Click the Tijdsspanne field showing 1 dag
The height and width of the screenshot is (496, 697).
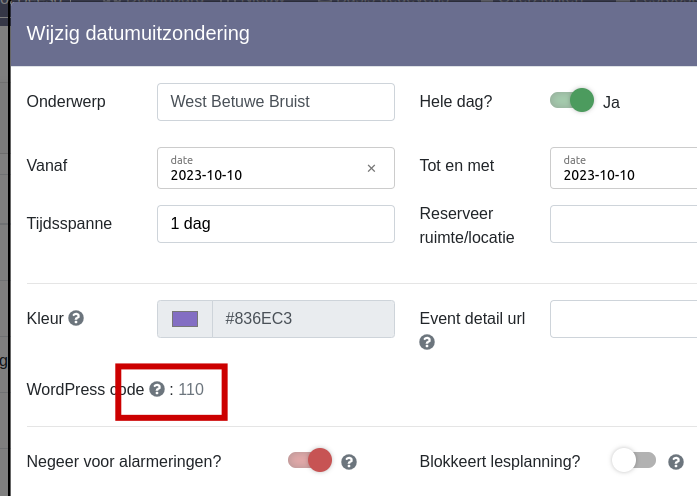point(275,224)
